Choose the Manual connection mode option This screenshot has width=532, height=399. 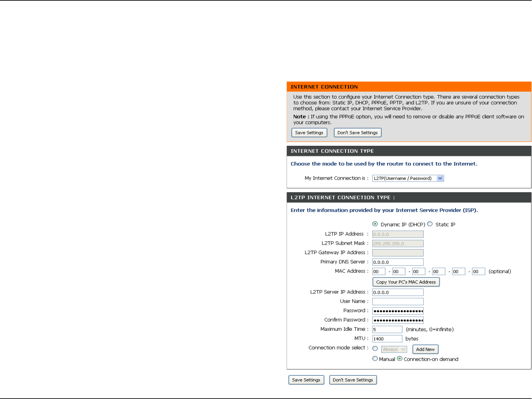coord(375,359)
